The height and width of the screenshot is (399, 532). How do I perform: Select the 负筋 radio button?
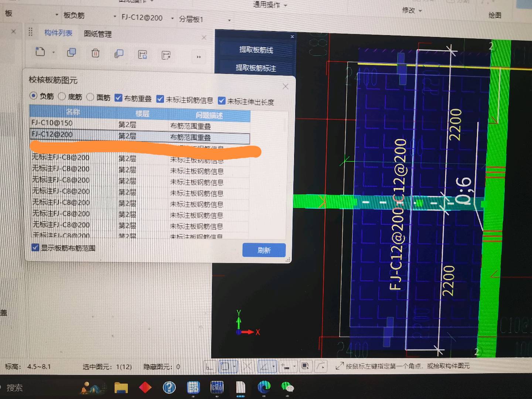click(x=33, y=96)
